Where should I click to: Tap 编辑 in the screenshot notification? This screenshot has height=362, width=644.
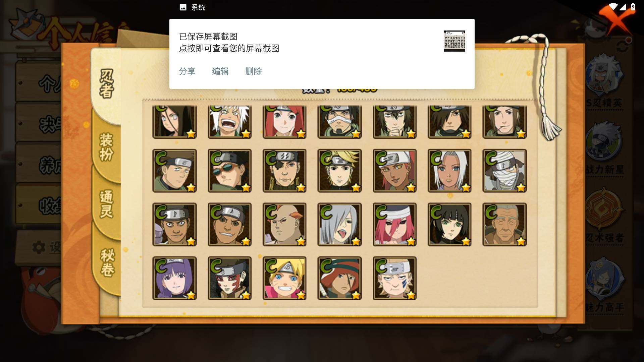[220, 71]
